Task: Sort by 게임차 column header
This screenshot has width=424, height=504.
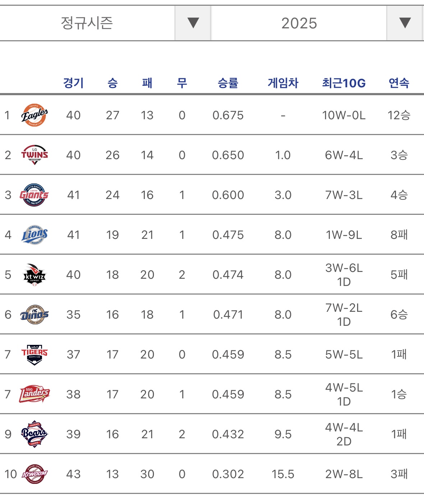Action: pos(283,83)
